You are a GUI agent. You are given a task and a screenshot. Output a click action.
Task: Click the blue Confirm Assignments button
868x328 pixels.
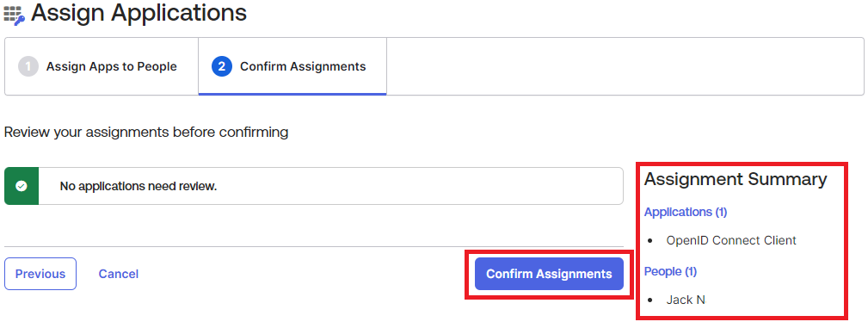(x=549, y=274)
